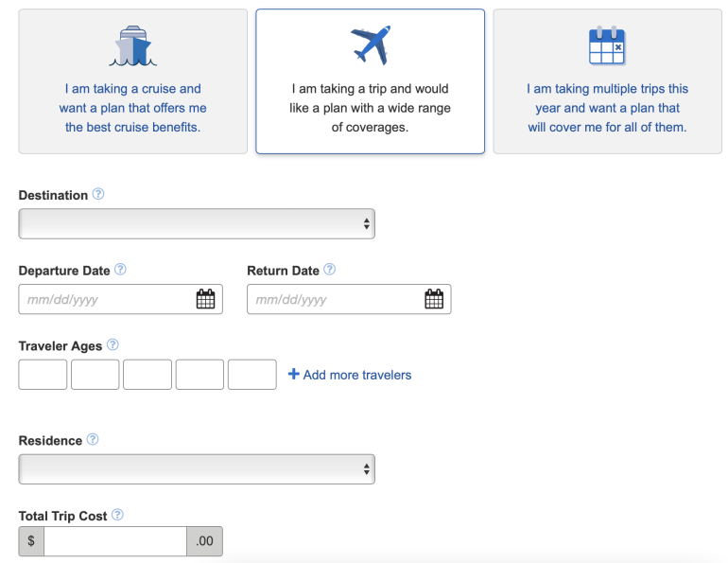
Task: Click the Departure Date help icon
Action: (120, 270)
